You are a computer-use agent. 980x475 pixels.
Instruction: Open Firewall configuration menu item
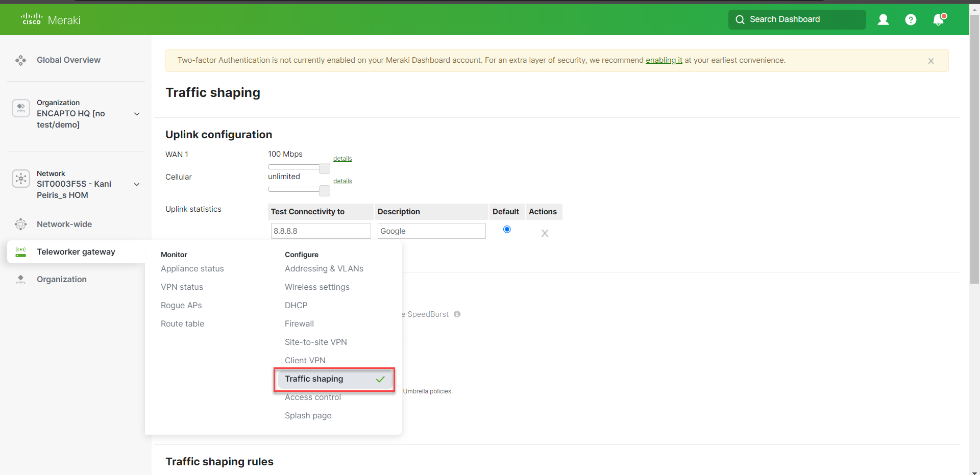pos(299,323)
